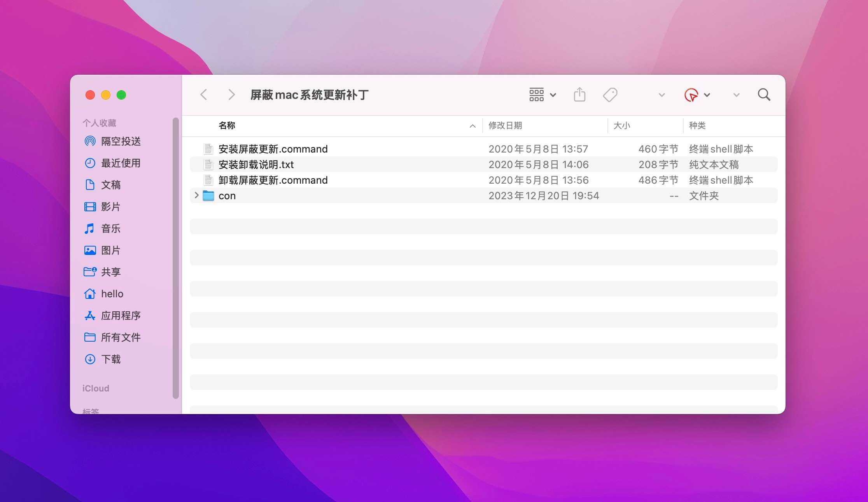Viewport: 868px width, 502px height.
Task: Expand the con folder disclosure triangle
Action: pyautogui.click(x=196, y=195)
